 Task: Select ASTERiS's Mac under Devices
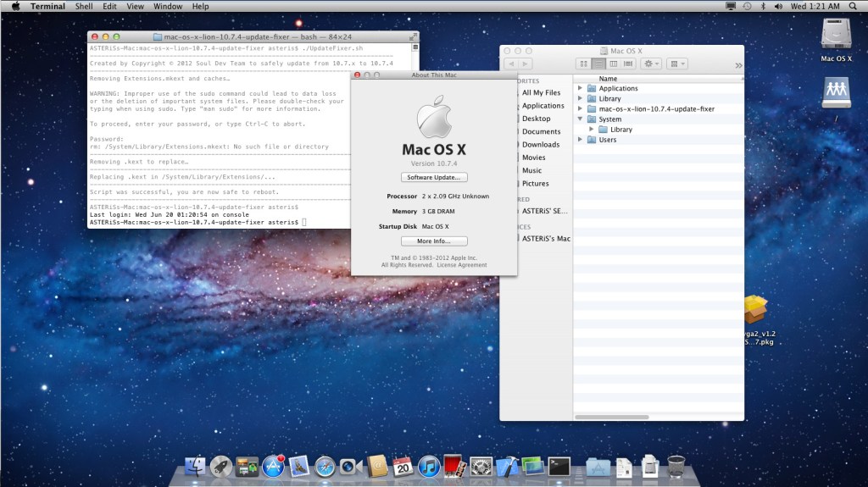pos(545,239)
